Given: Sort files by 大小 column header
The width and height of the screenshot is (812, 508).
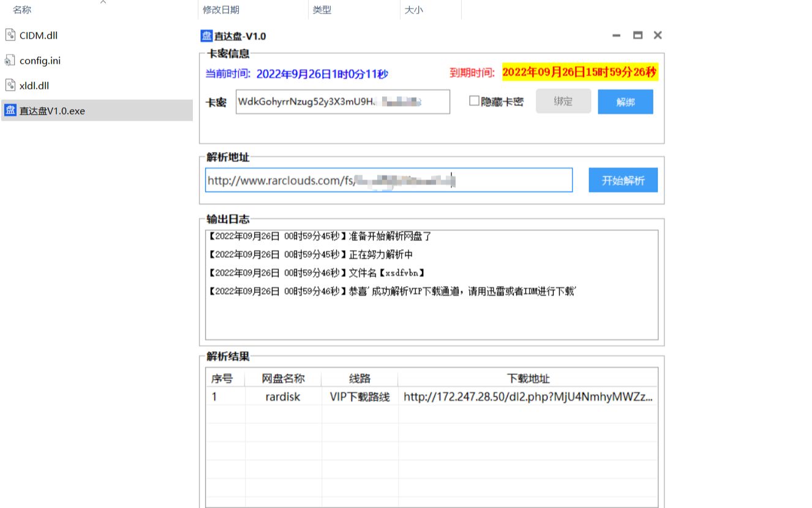Looking at the screenshot, I should tap(414, 10).
